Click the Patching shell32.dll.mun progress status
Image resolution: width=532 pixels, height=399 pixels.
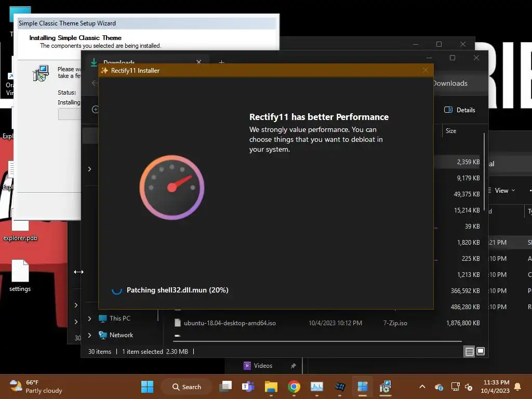[177, 290]
